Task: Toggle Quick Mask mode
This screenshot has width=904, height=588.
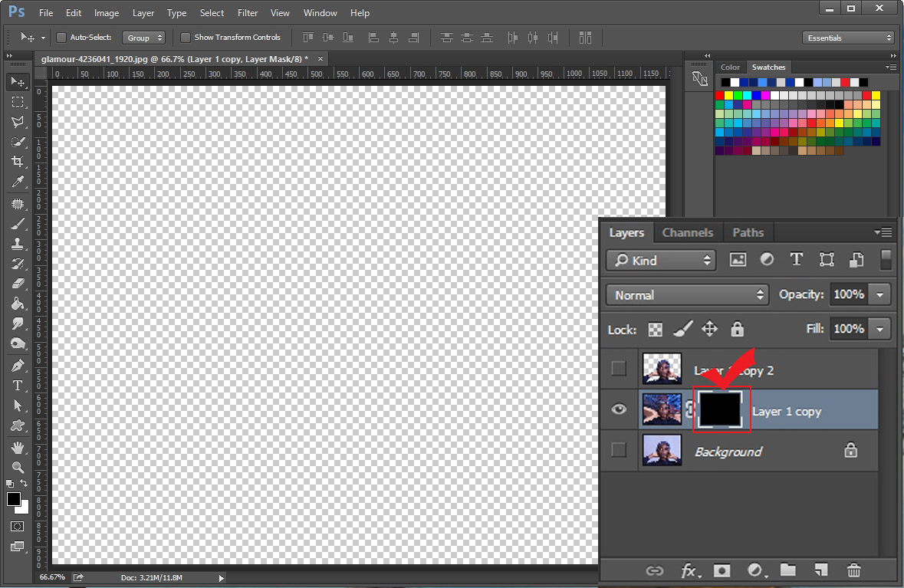Action: (18, 527)
